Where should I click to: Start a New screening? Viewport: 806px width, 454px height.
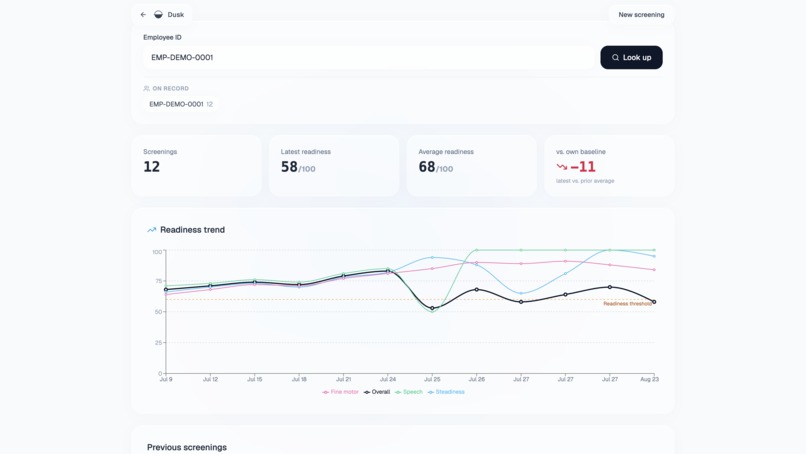point(641,15)
